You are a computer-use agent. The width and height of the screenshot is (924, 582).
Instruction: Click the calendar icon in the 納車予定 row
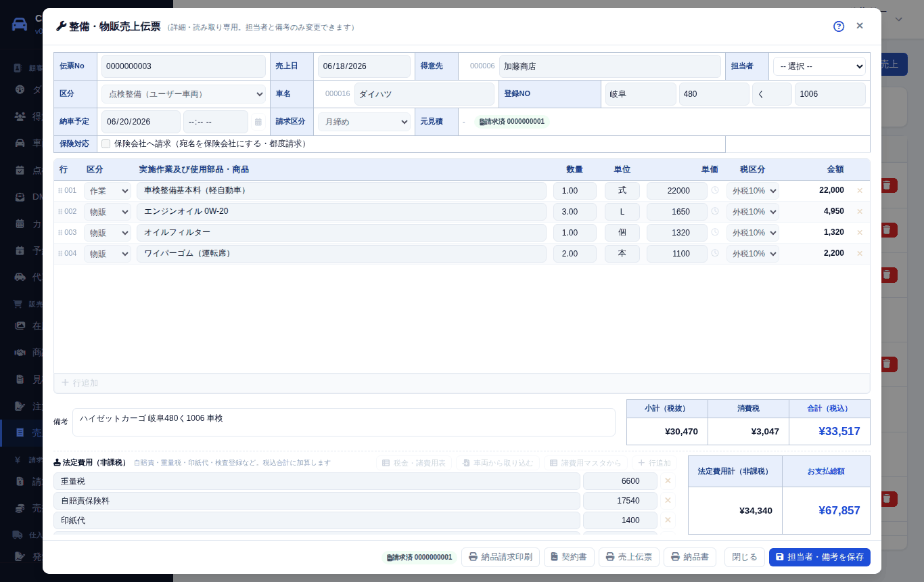[x=258, y=122]
